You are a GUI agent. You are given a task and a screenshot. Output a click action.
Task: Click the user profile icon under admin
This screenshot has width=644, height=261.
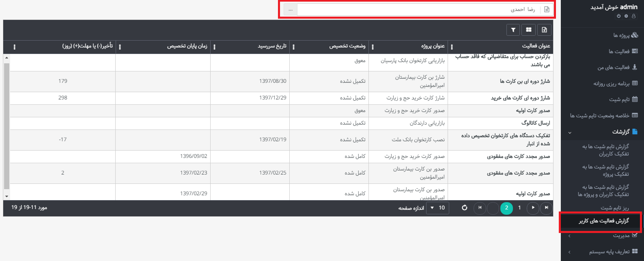634,16
